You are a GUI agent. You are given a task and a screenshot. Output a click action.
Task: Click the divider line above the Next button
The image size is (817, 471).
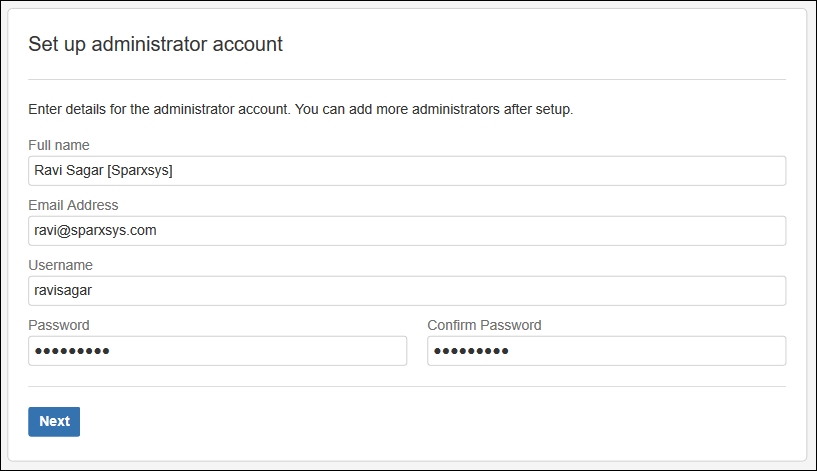pos(407,387)
